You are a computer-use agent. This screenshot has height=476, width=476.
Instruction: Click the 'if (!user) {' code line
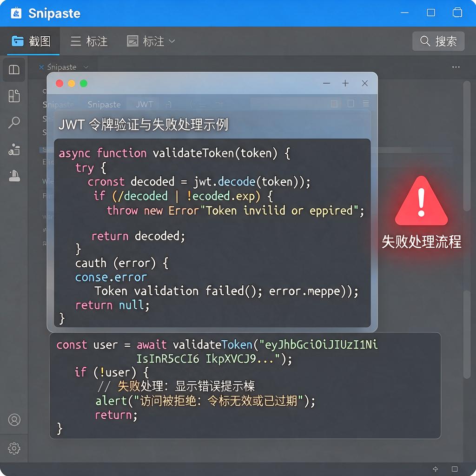[112, 372]
